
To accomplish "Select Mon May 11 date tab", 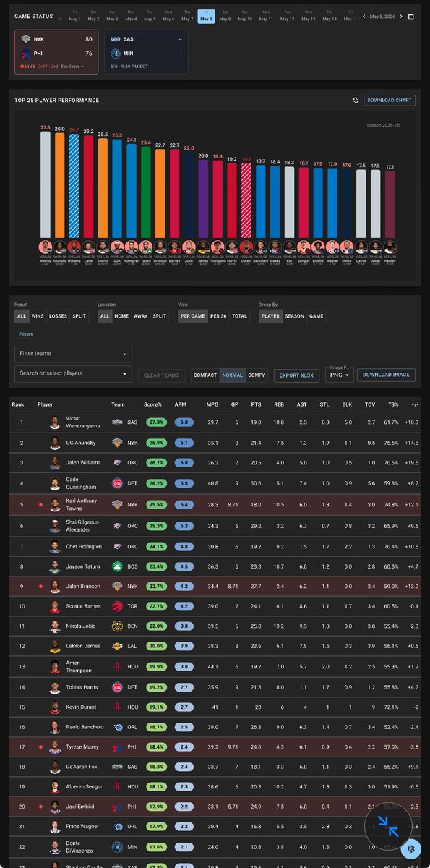I will tap(267, 17).
